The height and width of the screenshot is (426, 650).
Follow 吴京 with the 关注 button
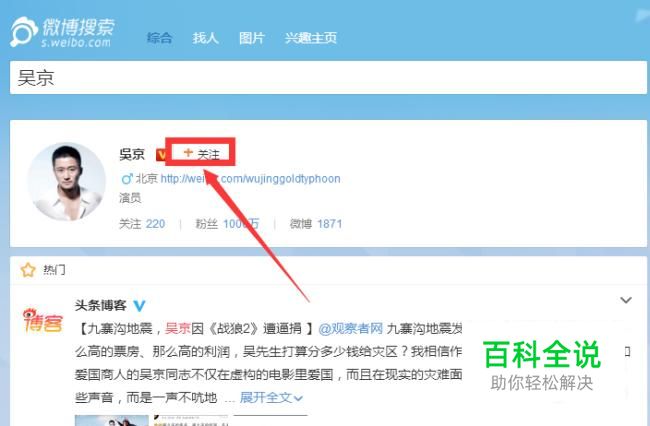click(x=201, y=153)
